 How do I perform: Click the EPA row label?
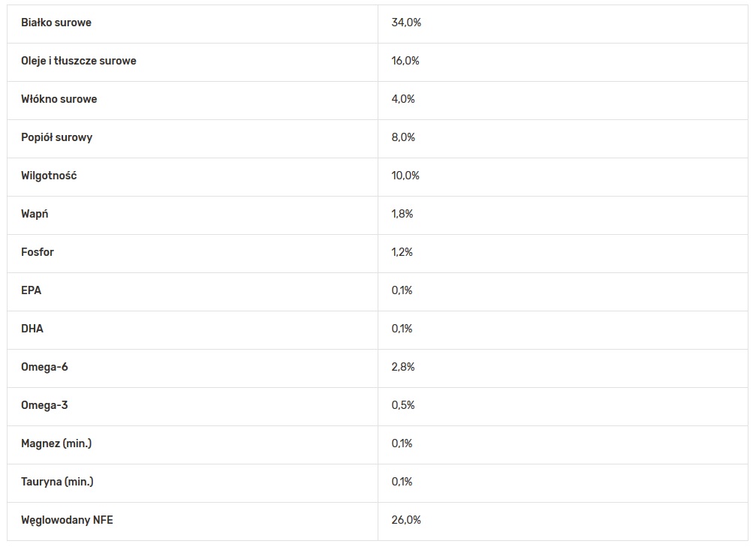[32, 290]
